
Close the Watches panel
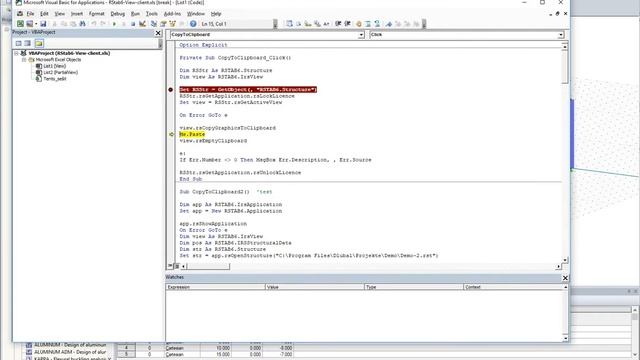[565, 278]
